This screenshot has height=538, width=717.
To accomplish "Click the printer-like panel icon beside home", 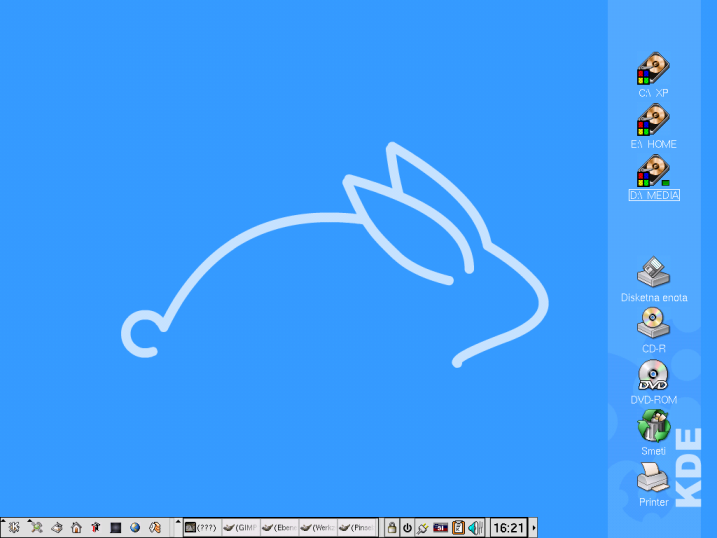I will point(57,528).
